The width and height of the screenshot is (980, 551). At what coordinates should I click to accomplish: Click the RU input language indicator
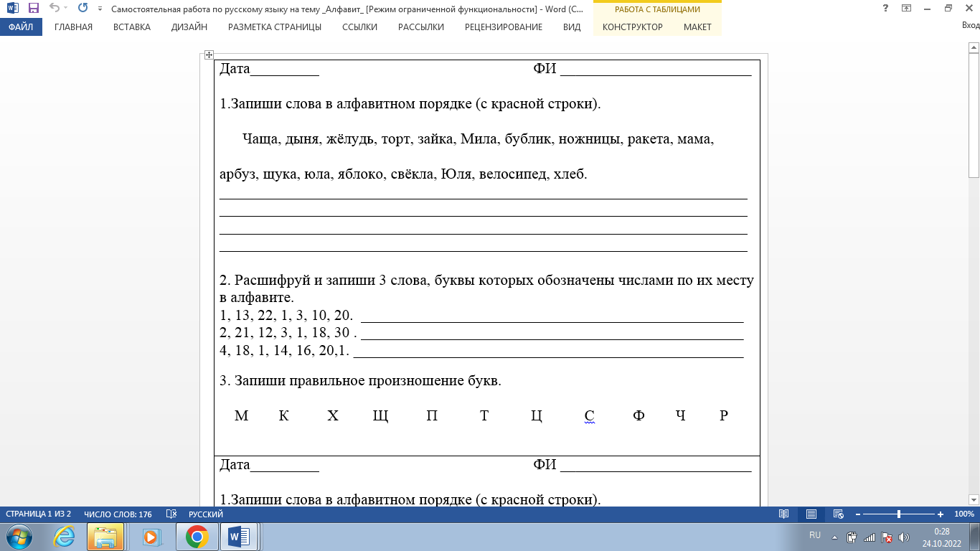(x=814, y=535)
